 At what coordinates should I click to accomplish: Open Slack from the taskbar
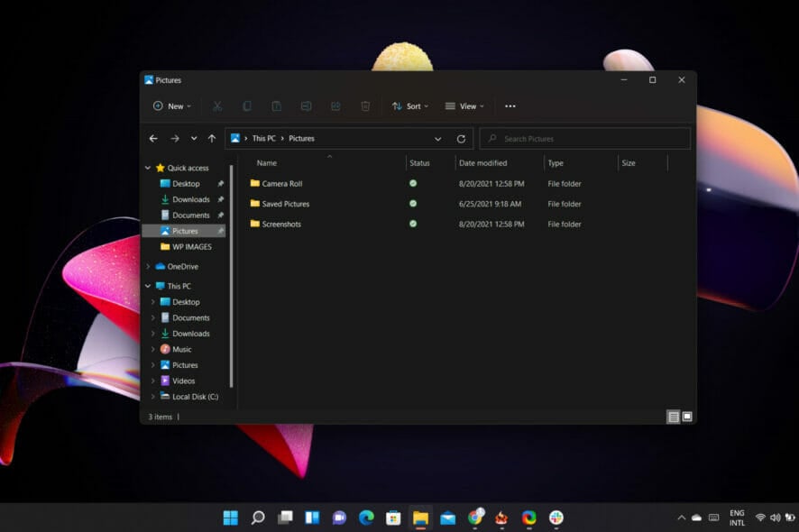[x=556, y=518]
